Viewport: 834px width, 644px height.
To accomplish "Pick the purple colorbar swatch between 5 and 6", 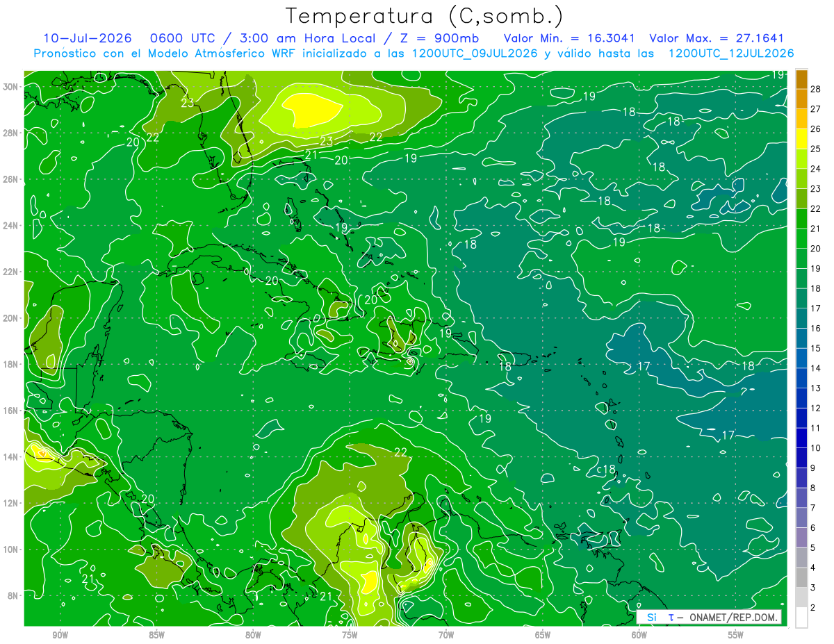I will (801, 538).
